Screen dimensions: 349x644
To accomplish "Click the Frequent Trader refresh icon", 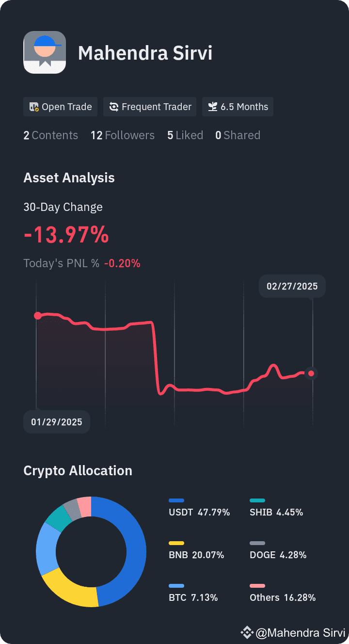I will point(114,107).
